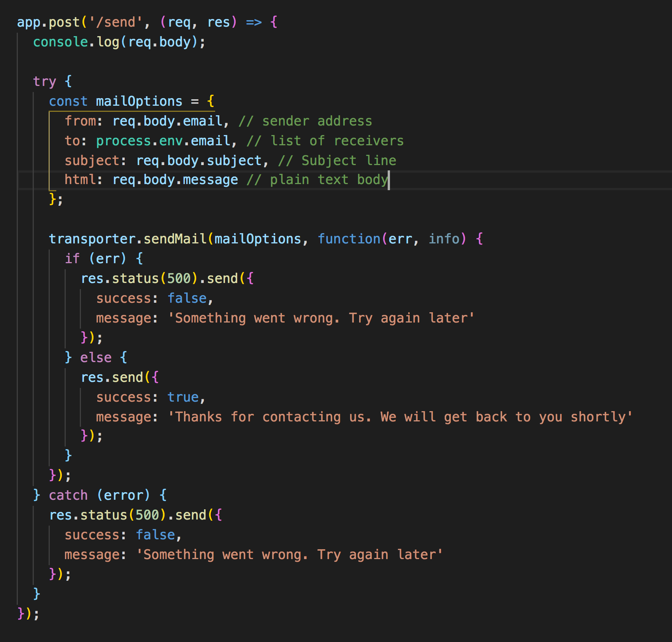This screenshot has width=672, height=642.
Task: Click the html property line
Action: coord(152,179)
